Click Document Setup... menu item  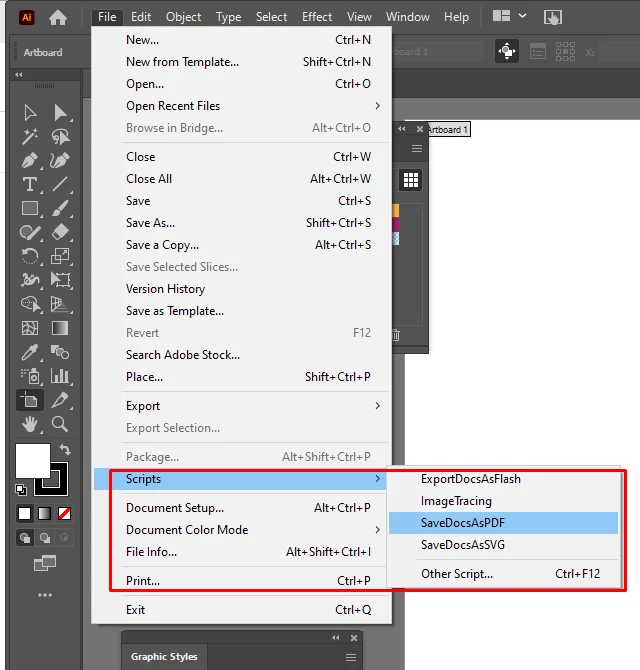coord(242,508)
